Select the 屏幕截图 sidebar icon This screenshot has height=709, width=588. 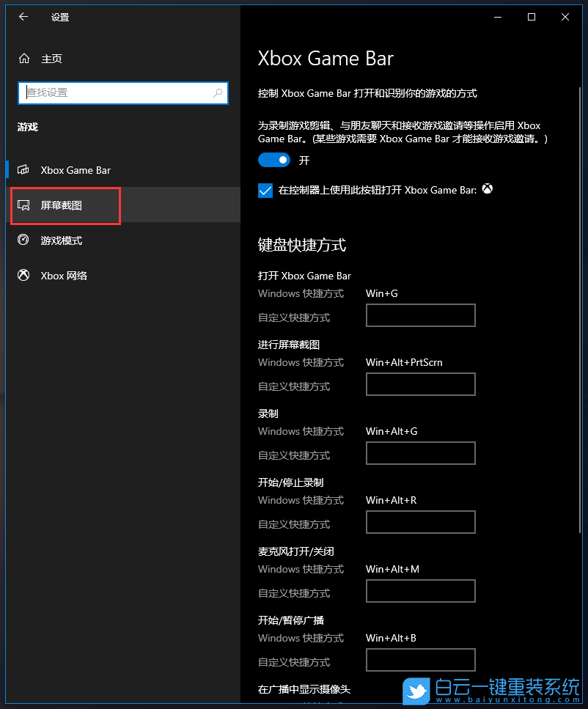[23, 206]
